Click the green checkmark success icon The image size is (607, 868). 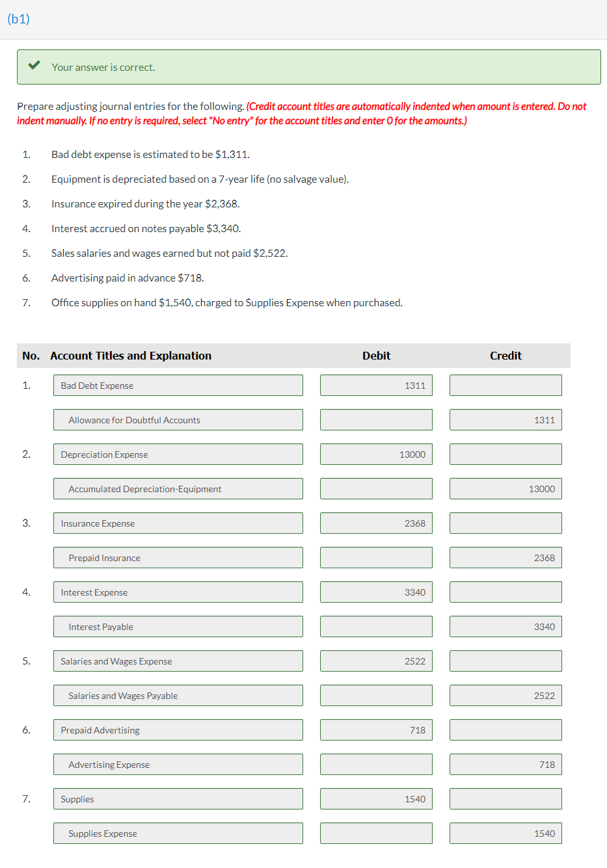pyautogui.click(x=34, y=66)
